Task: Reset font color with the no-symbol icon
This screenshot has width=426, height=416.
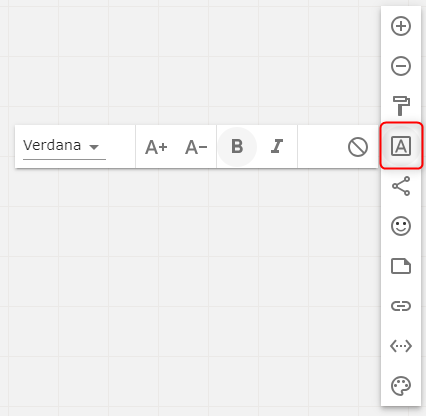Action: click(358, 147)
